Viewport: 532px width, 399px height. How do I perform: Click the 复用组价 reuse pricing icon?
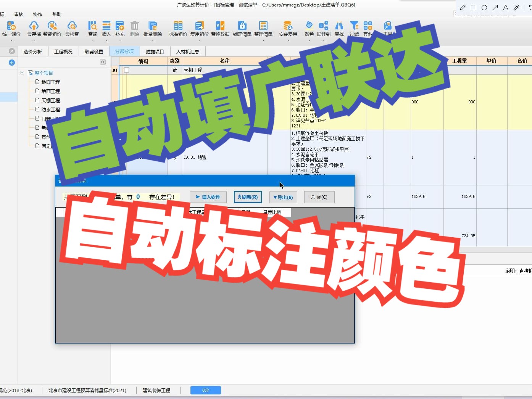coord(199,26)
